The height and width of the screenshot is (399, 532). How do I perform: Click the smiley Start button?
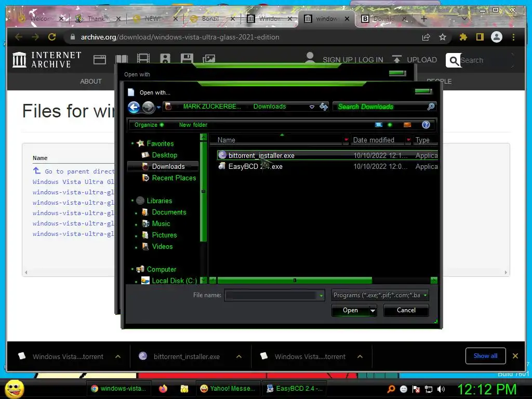(14, 389)
